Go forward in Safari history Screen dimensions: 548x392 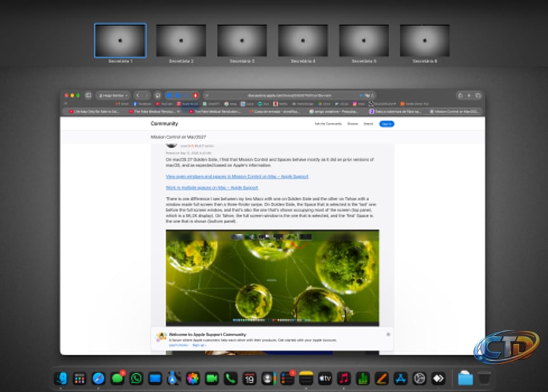tap(147, 95)
